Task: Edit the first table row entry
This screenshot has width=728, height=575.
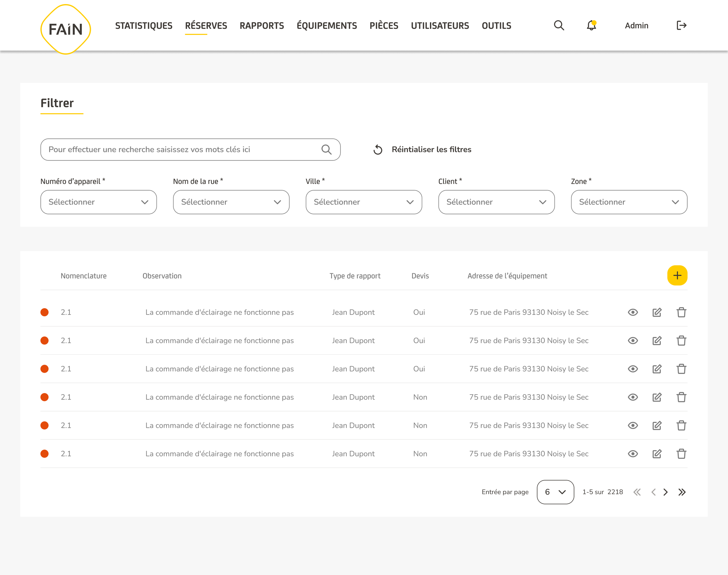Action: pyautogui.click(x=657, y=313)
